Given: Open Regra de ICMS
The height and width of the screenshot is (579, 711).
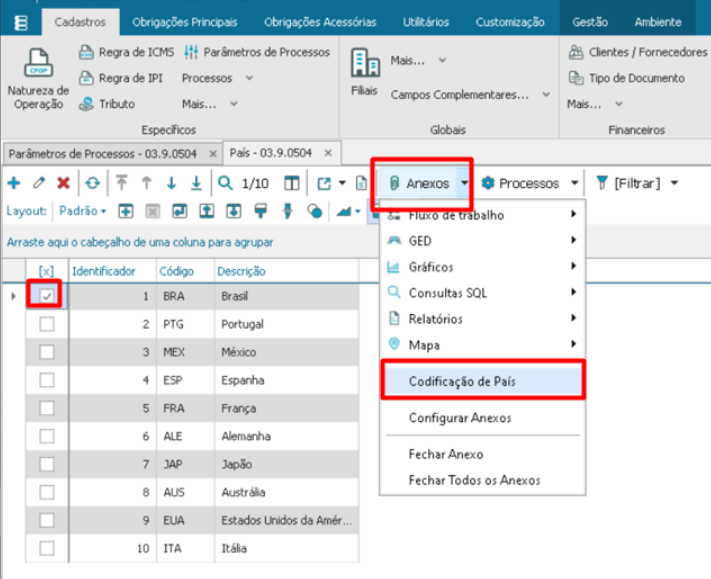Looking at the screenshot, I should tap(127, 52).
